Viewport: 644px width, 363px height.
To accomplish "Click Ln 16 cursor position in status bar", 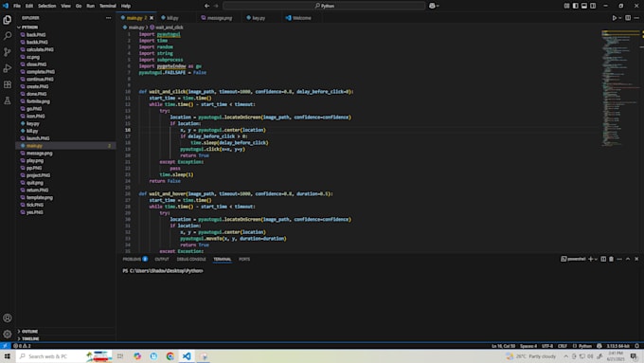I will point(503,346).
